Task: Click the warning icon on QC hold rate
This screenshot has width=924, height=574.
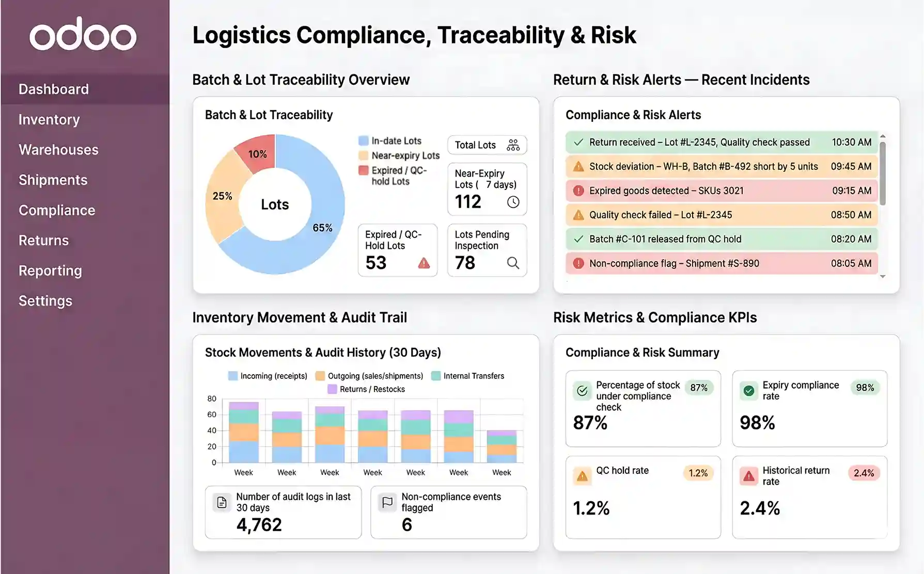Action: [x=583, y=476]
